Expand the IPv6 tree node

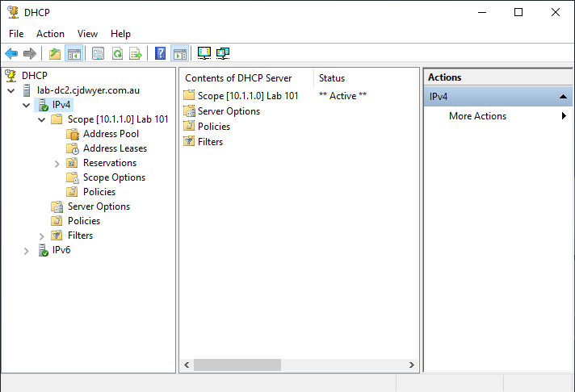point(27,251)
